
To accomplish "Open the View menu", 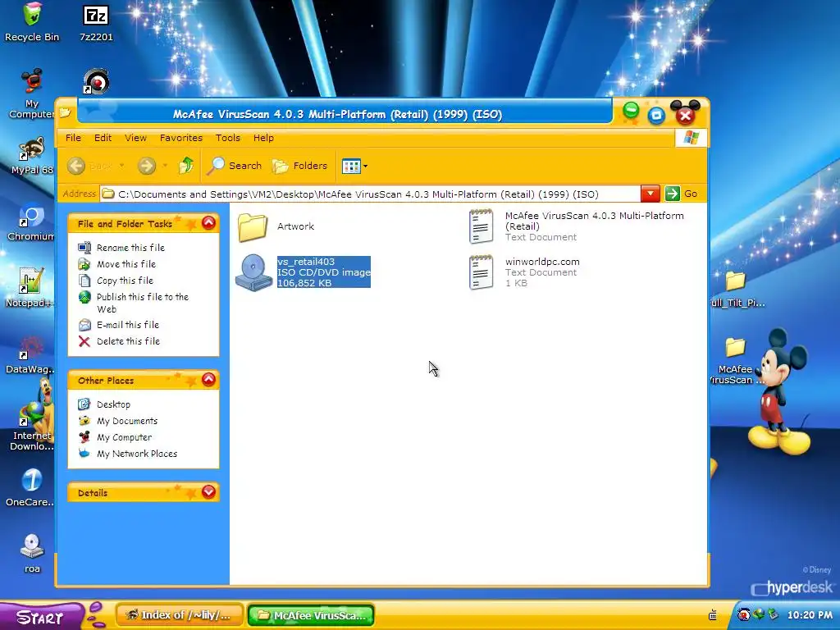I will click(135, 138).
